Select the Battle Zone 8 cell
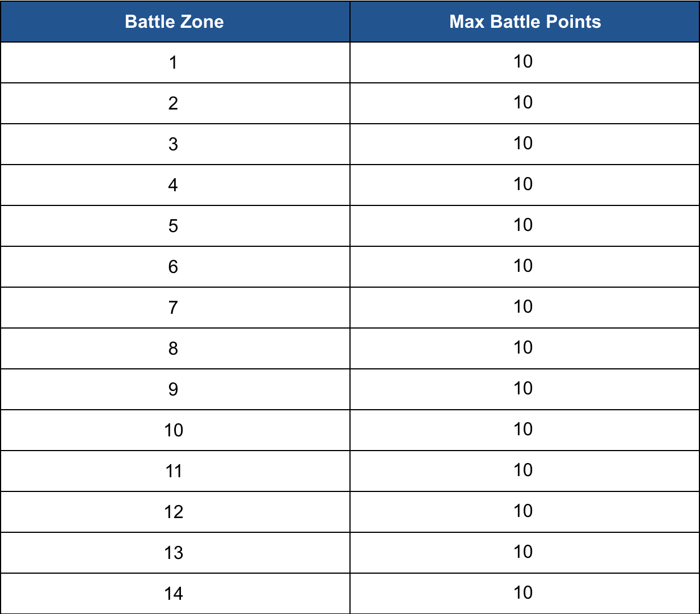 tap(175, 348)
